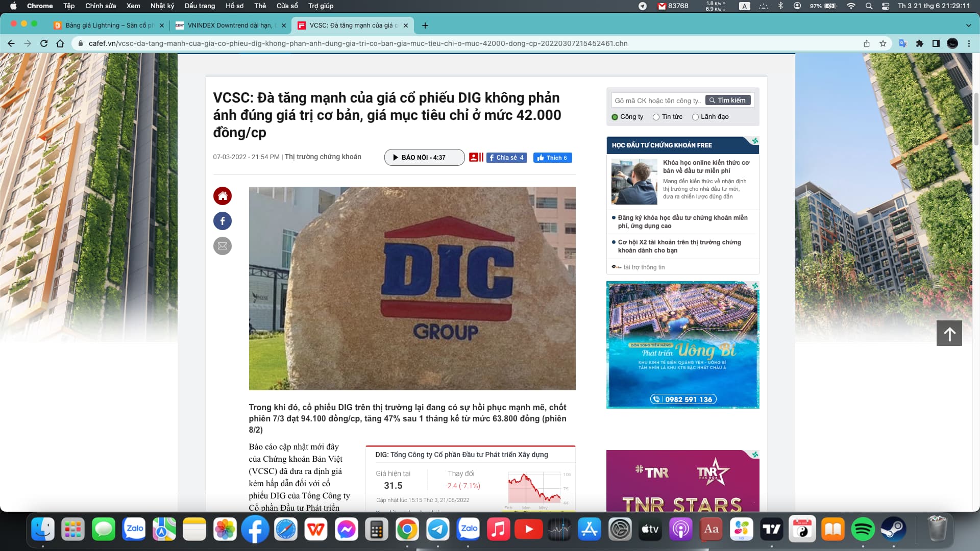Open Chrome three-dot menu
This screenshot has height=551, width=980.
pyautogui.click(x=969, y=43)
